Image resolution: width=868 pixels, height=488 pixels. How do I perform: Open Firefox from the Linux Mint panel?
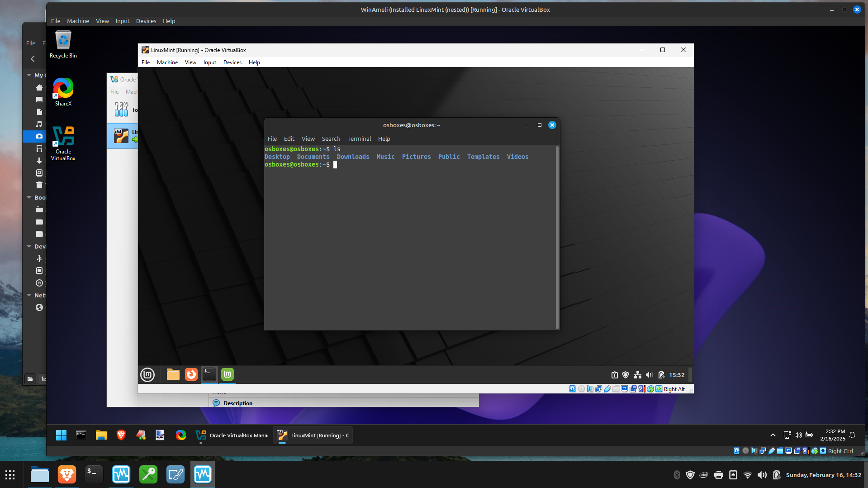click(191, 374)
